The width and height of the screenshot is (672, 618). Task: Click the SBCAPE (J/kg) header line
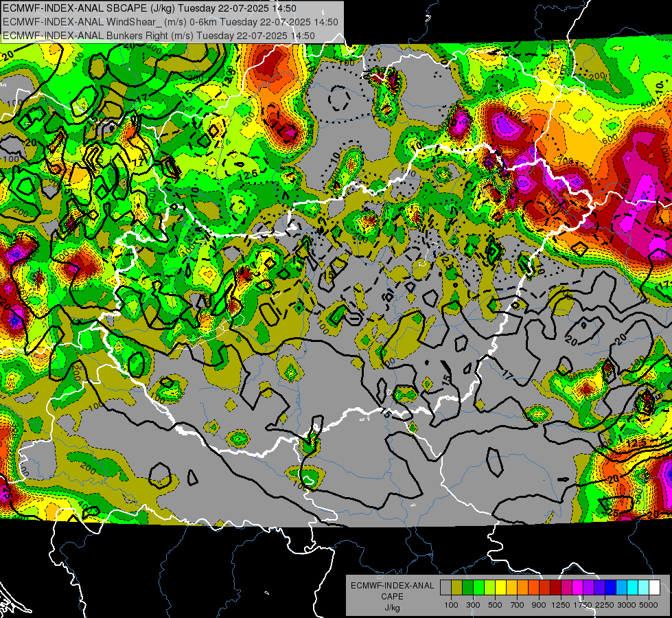click(150, 8)
